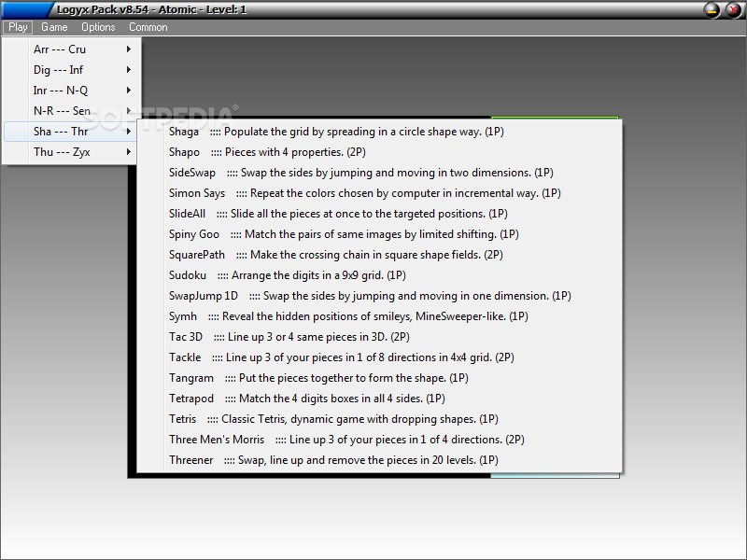Expand the Sha --- Thr submenu
The height and width of the screenshot is (560, 747).
(x=71, y=131)
